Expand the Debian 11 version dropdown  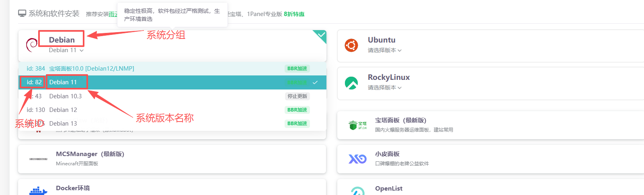(x=66, y=50)
